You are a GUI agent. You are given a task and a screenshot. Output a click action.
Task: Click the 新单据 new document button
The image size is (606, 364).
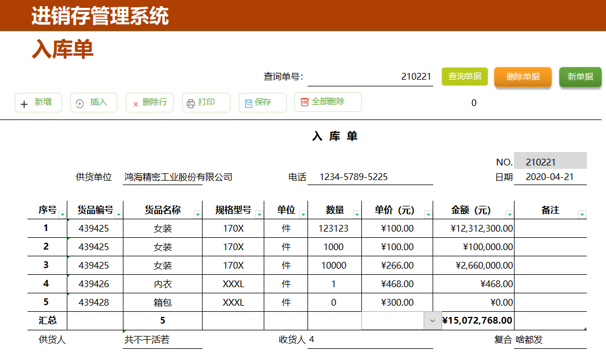(580, 77)
